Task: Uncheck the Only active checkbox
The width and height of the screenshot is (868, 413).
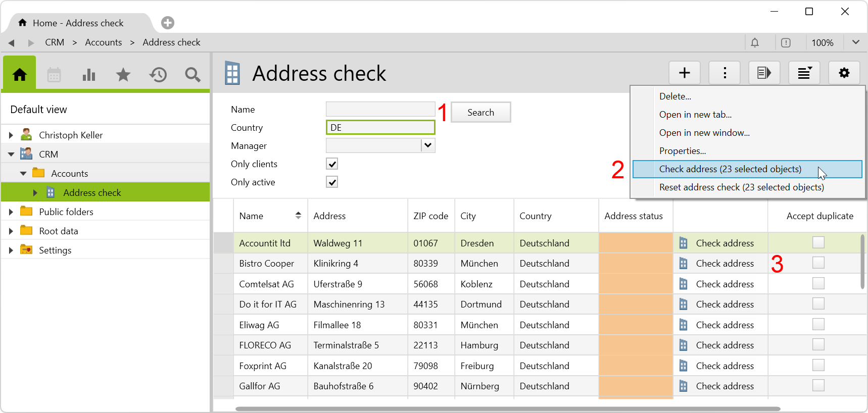Action: [x=332, y=182]
